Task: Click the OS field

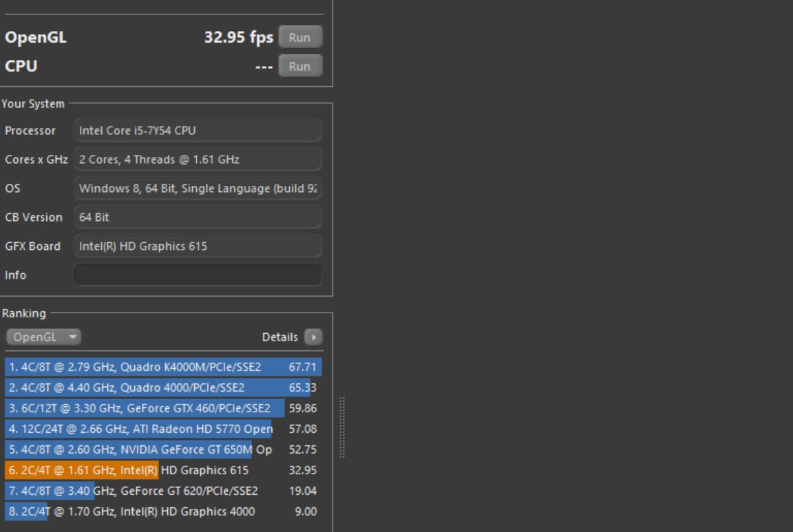Action: [x=198, y=188]
